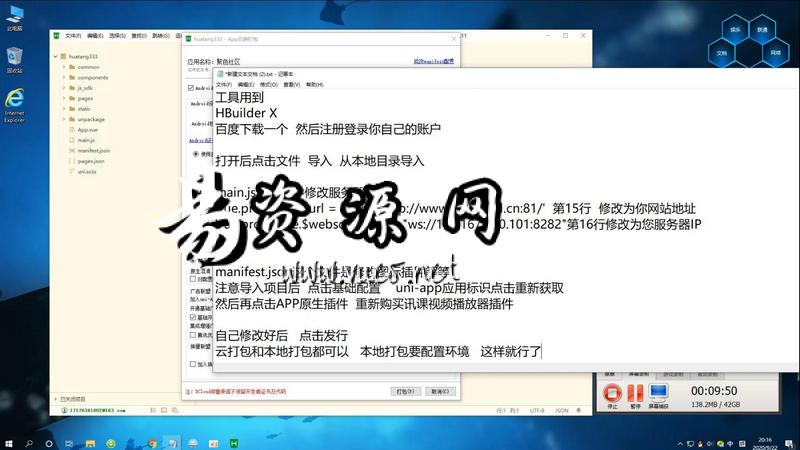Click the Windows Start button

[x=9, y=443]
